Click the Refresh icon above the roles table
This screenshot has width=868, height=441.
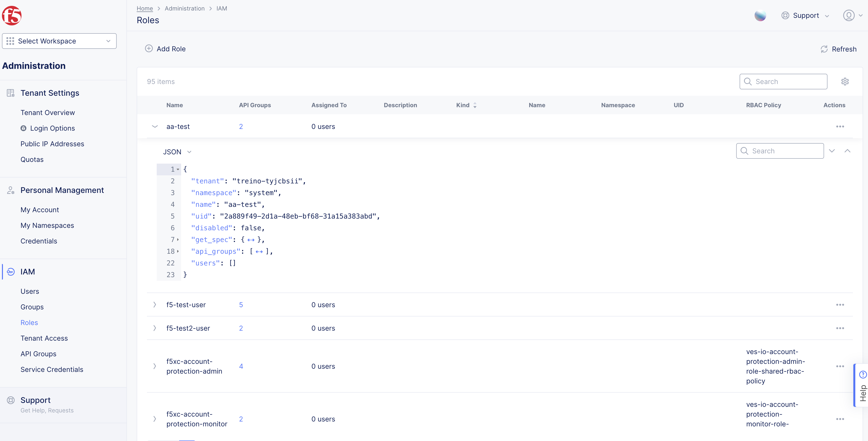point(824,49)
